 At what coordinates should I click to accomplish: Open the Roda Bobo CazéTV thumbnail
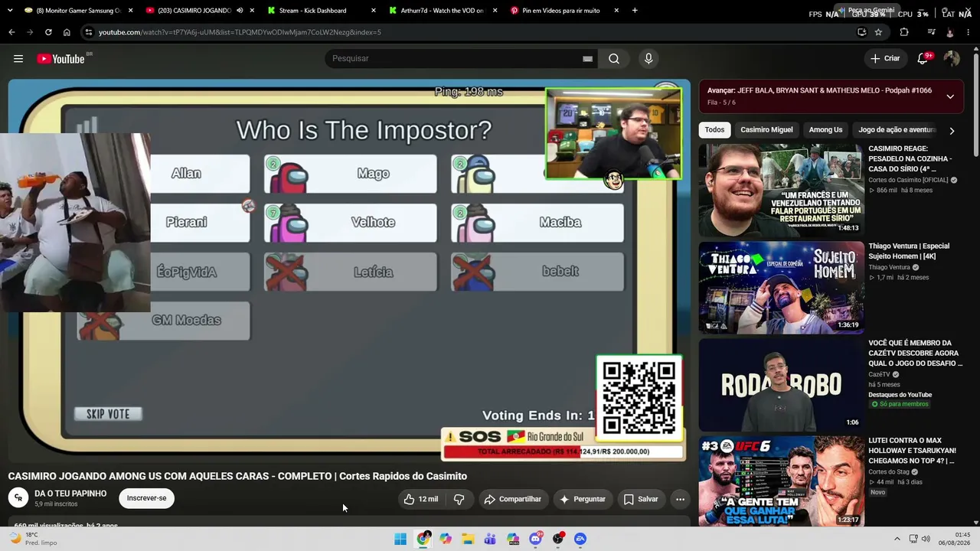coord(781,385)
